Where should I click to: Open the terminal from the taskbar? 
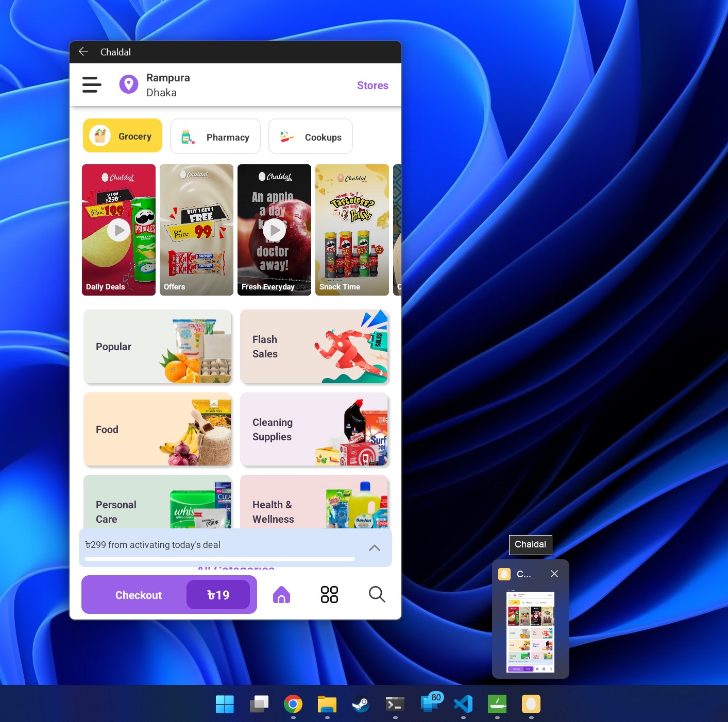[395, 704]
